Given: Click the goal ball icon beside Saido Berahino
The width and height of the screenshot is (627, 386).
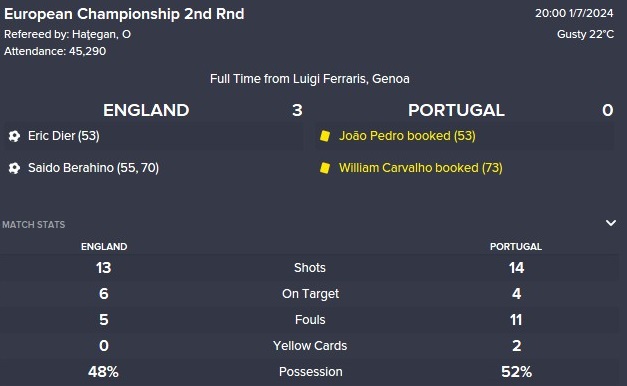Looking at the screenshot, I should (x=14, y=168).
